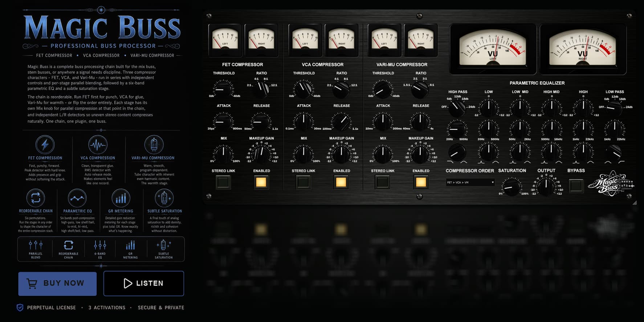
Task: Click the Output gain knob
Action: pyautogui.click(x=546, y=187)
